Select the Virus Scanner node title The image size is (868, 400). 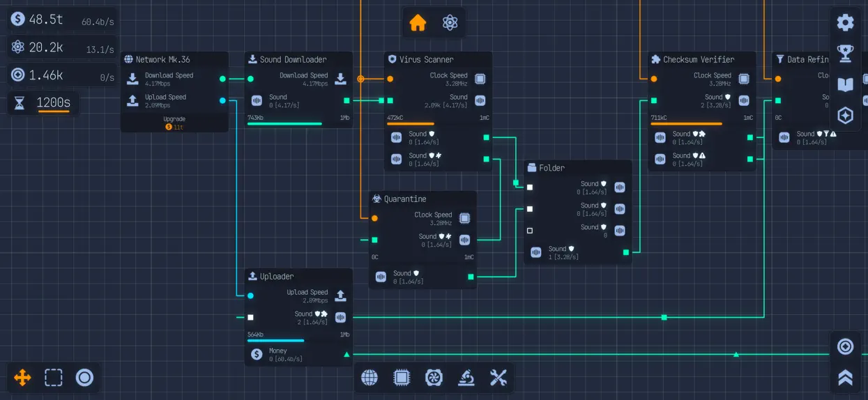[426, 59]
